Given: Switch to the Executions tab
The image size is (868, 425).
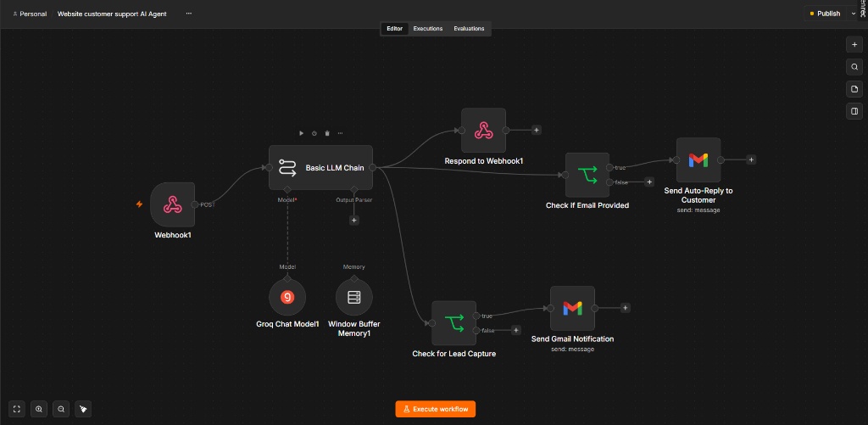Looking at the screenshot, I should pyautogui.click(x=428, y=29).
